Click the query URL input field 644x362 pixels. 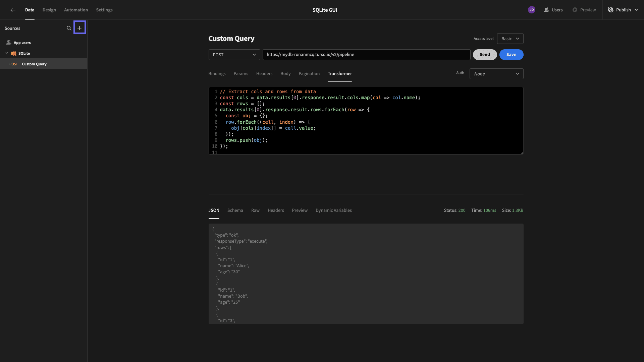tap(366, 55)
